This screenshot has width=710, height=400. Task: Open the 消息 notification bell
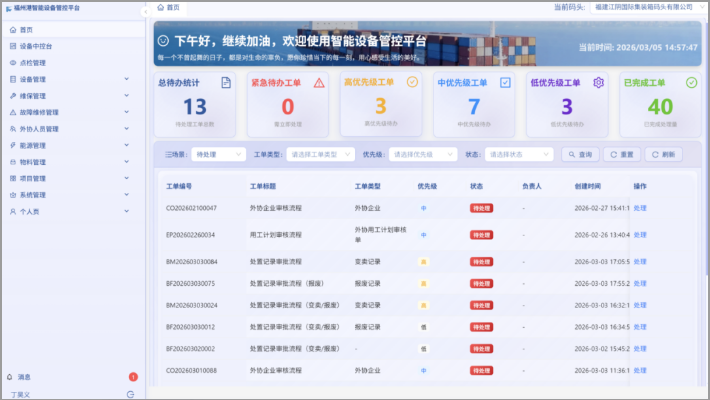click(x=11, y=377)
